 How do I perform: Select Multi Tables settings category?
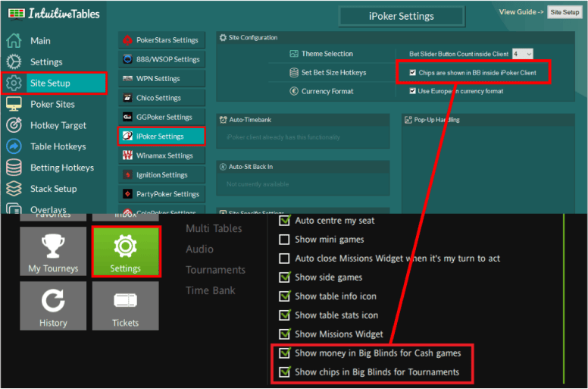tap(214, 228)
